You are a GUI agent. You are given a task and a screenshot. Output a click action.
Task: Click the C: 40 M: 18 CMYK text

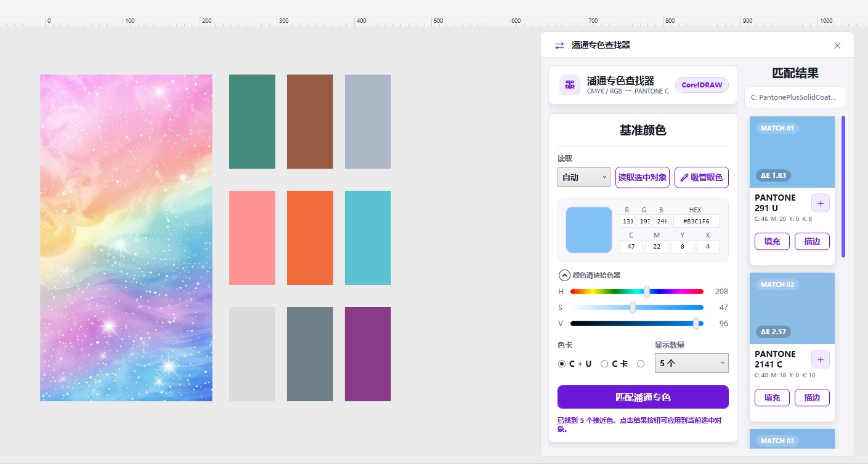pos(785,375)
